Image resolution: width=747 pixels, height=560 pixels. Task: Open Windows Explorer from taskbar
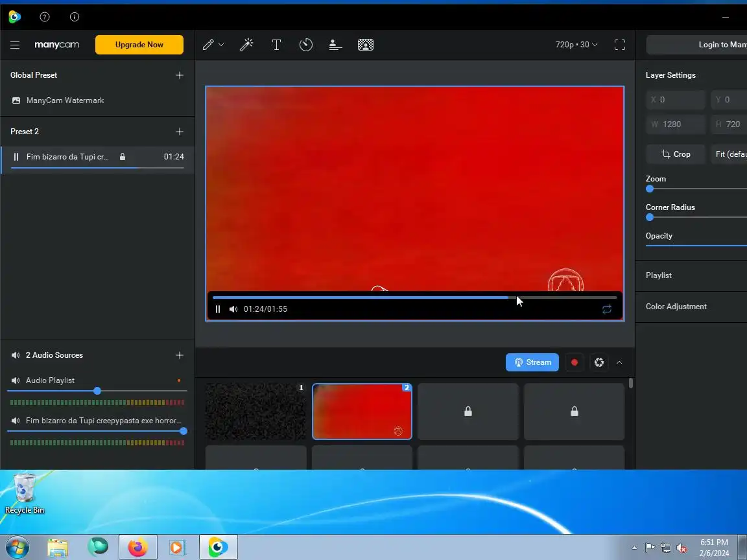(58, 548)
